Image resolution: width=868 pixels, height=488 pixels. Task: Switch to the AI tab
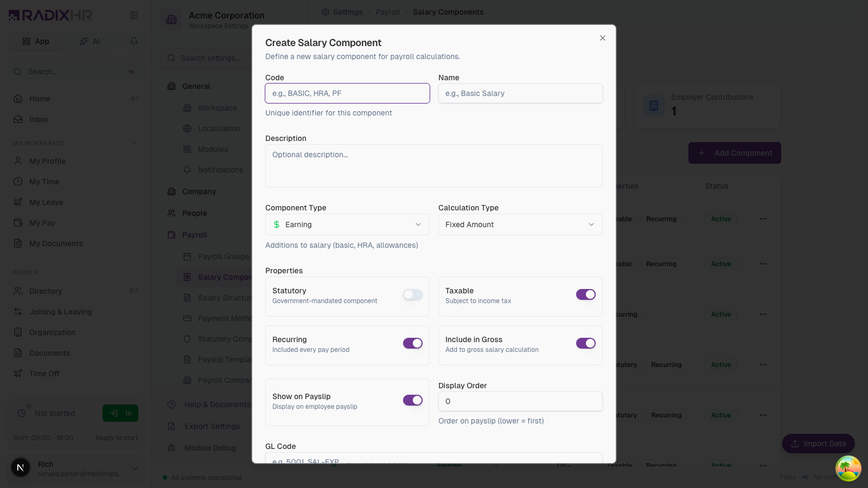(90, 41)
